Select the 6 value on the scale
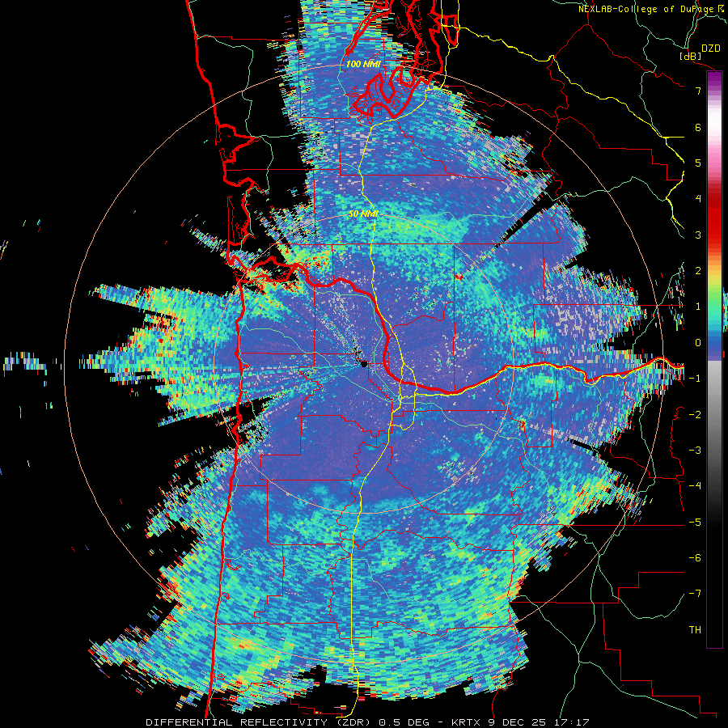728x728 pixels. click(x=698, y=127)
